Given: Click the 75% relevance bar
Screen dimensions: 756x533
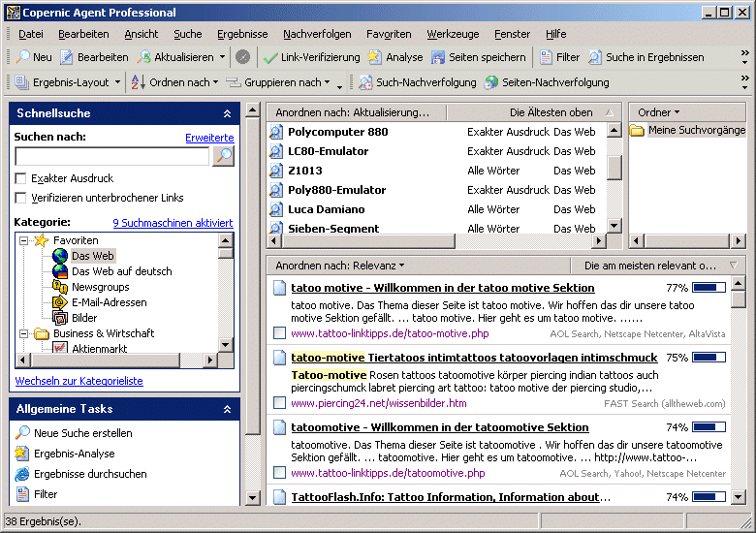Looking at the screenshot, I should coord(709,357).
